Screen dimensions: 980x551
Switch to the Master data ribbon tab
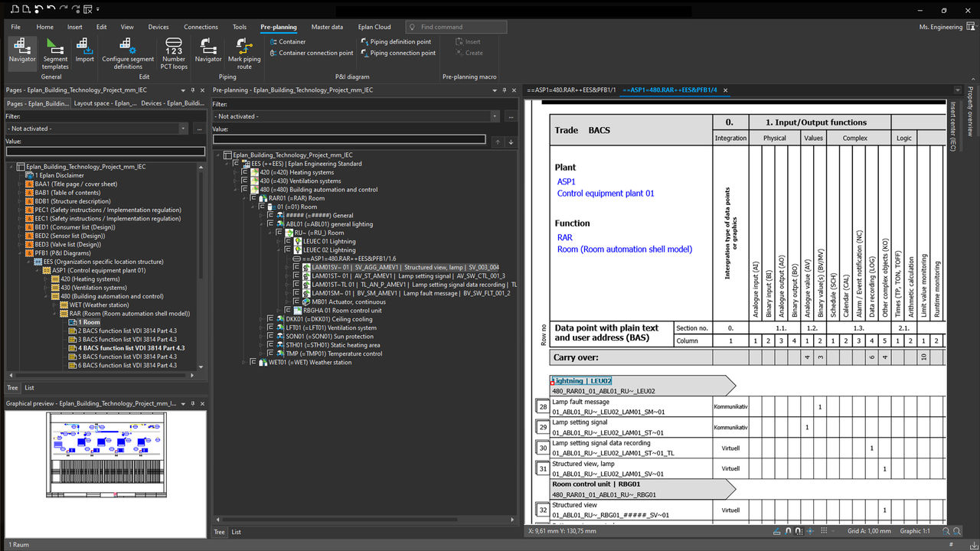(x=327, y=27)
